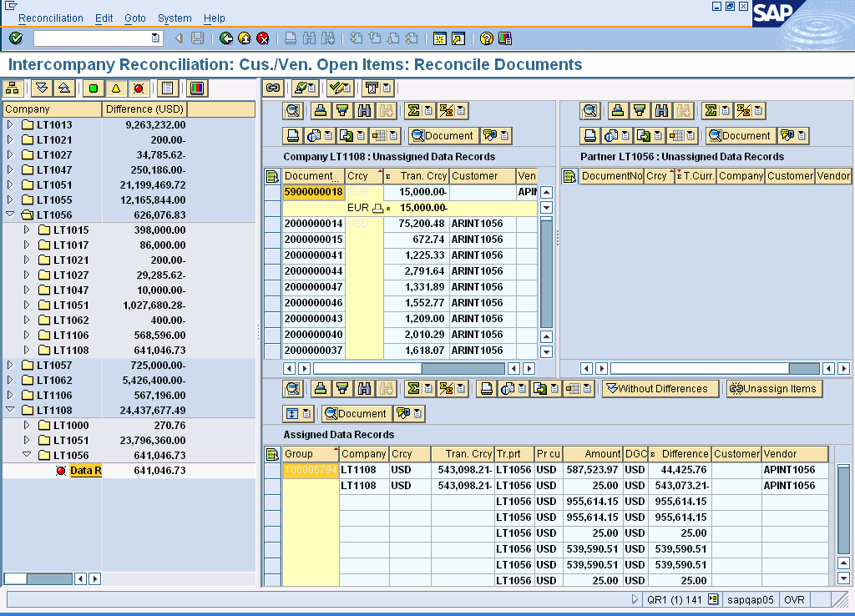Click the command input field
This screenshot has width=855, height=616.
(x=93, y=38)
